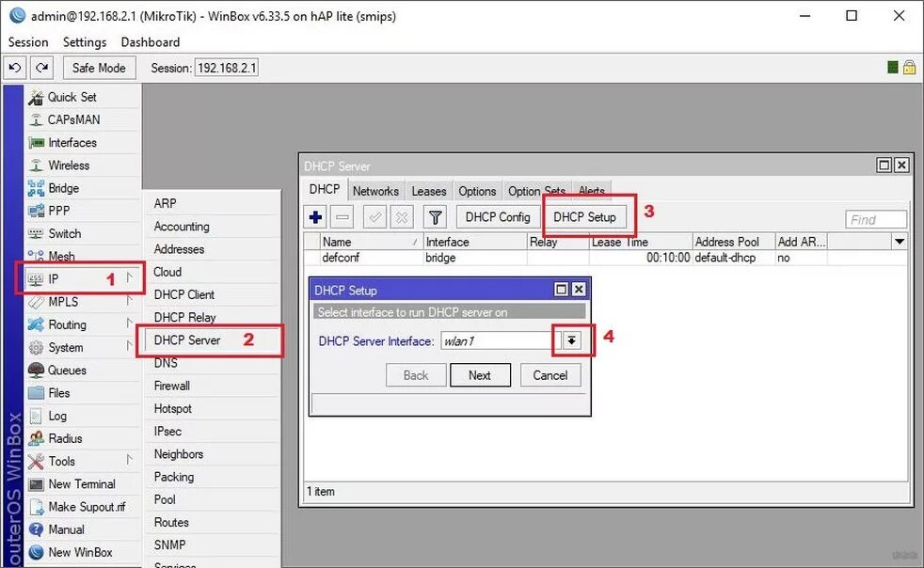Open Files in the sidebar

click(83, 393)
